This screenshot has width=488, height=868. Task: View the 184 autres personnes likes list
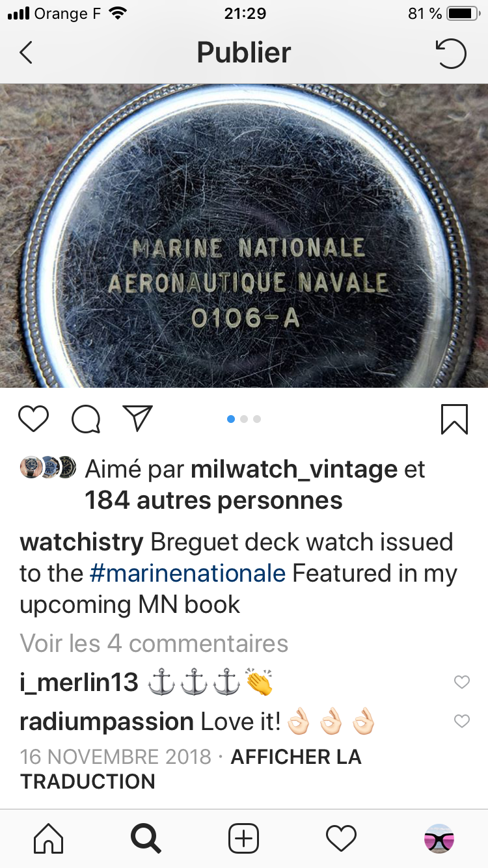point(213,500)
